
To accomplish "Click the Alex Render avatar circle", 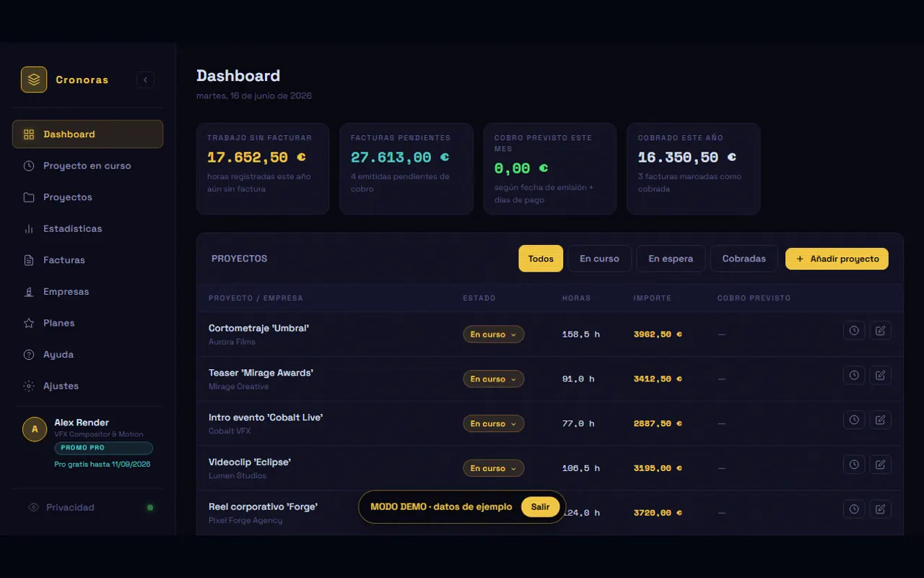I will click(x=35, y=429).
